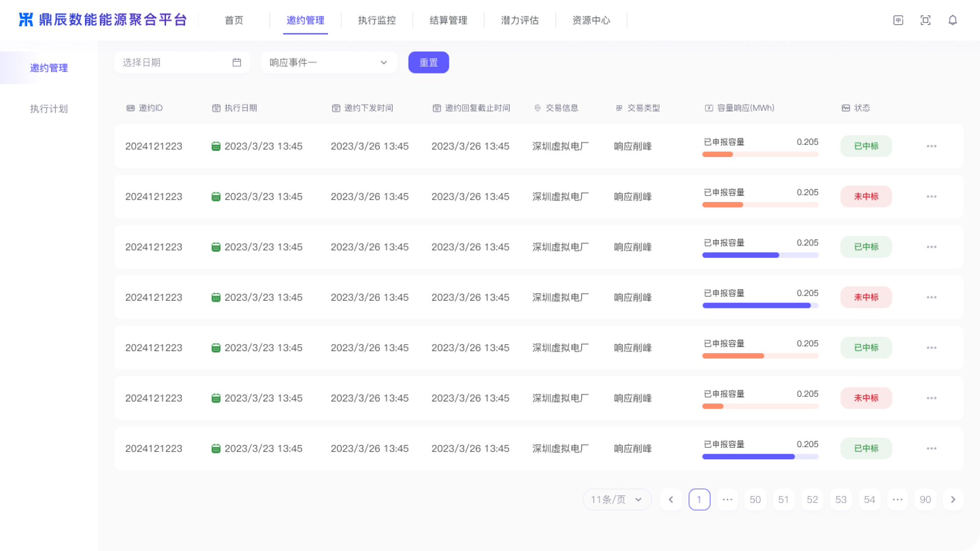The image size is (980, 551).
Task: Click 已中标 status badge in first row
Action: click(x=866, y=146)
